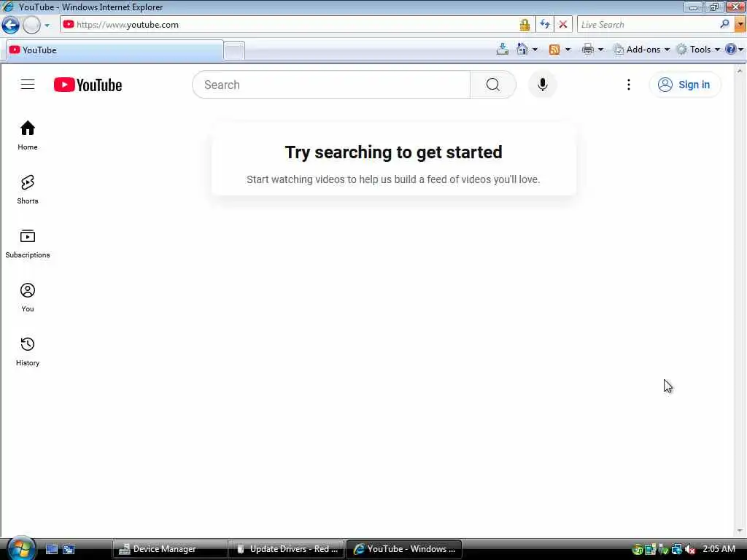This screenshot has width=747, height=560.
Task: Click the IE Forward navigation button
Action: [x=31, y=25]
